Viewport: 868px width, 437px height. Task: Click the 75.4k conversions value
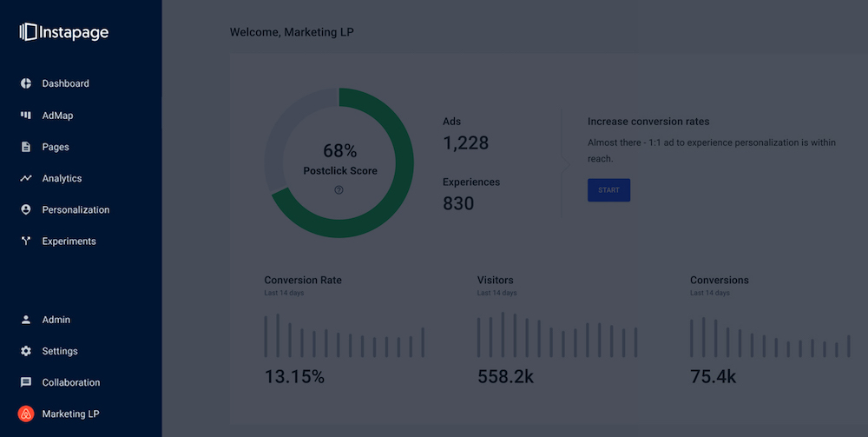click(713, 377)
